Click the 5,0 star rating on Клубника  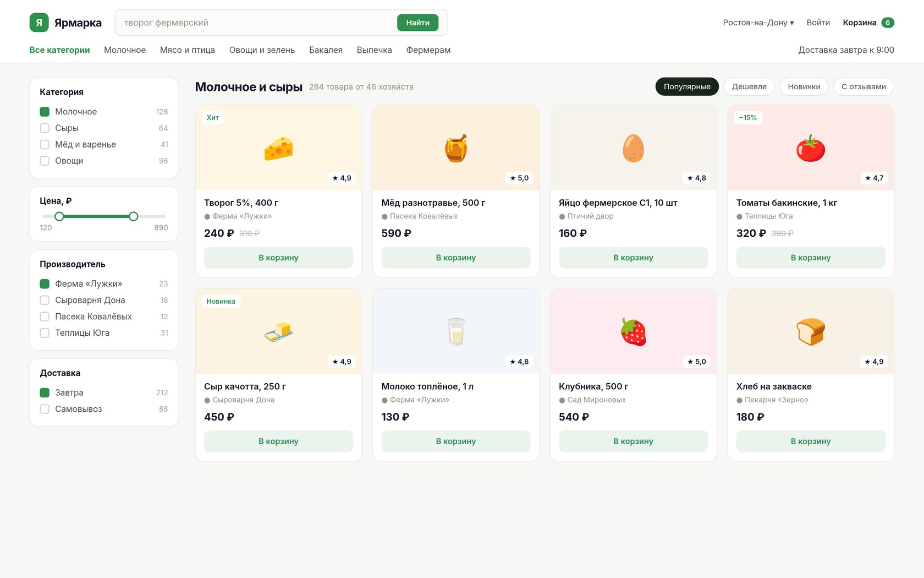pyautogui.click(x=696, y=362)
